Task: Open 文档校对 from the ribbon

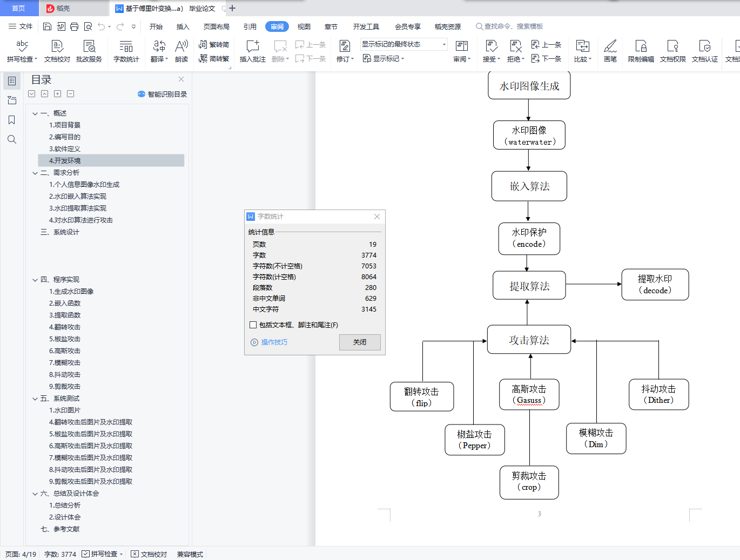Action: [57, 51]
